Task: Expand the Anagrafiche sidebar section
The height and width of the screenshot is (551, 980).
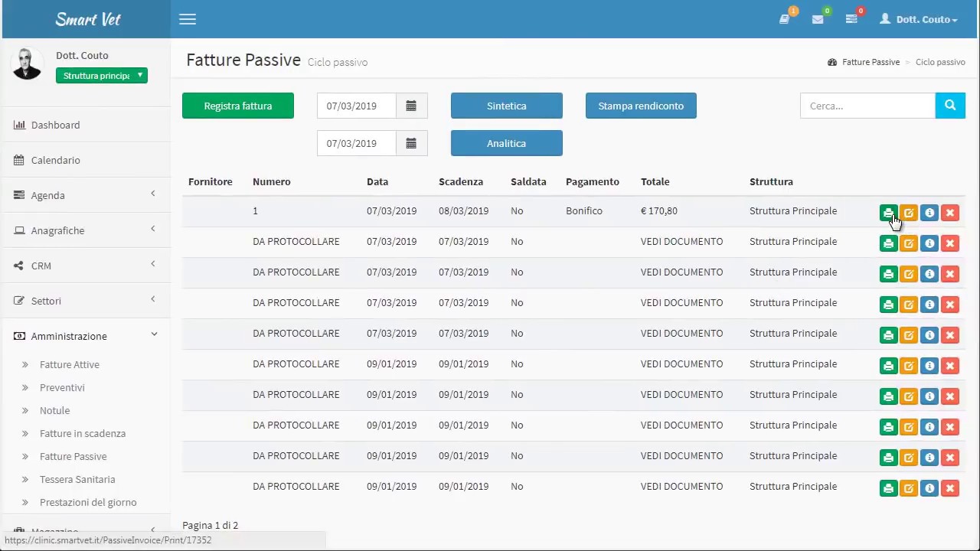Action: tap(85, 230)
